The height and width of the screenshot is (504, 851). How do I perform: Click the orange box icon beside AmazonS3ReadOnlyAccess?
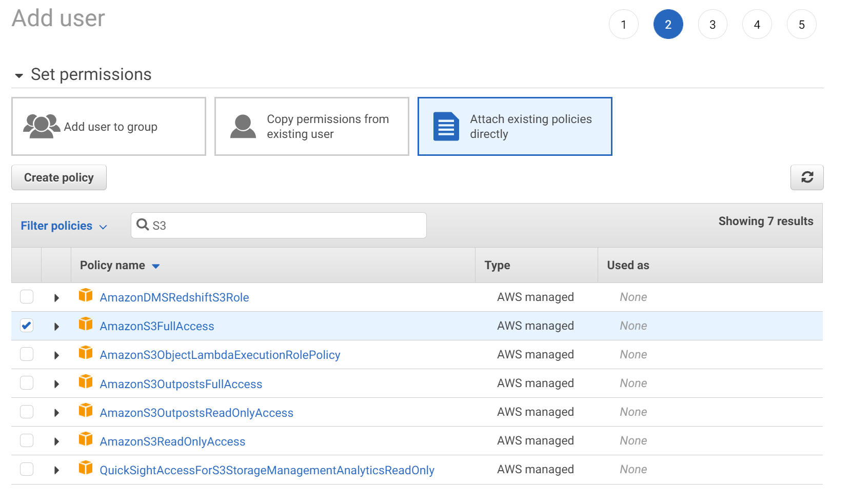coord(86,439)
